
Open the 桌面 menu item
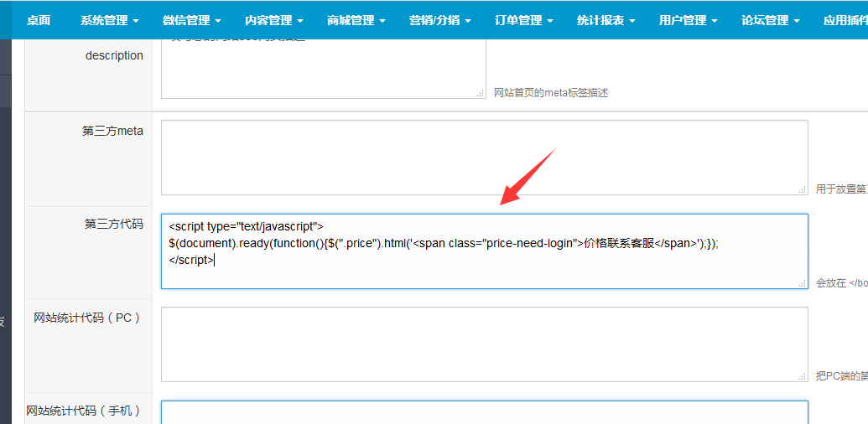pyautogui.click(x=39, y=20)
